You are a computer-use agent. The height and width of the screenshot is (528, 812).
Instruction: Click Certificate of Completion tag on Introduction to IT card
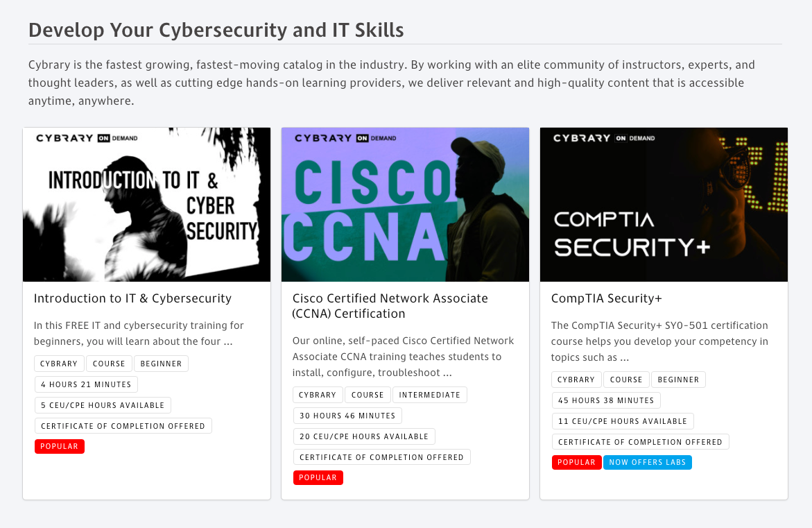tap(123, 426)
